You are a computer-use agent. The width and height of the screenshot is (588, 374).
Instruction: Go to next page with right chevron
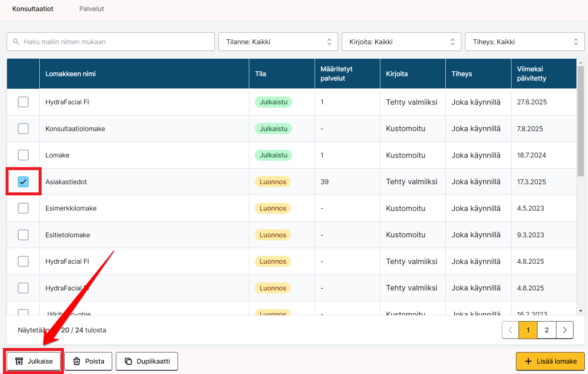pyautogui.click(x=565, y=330)
